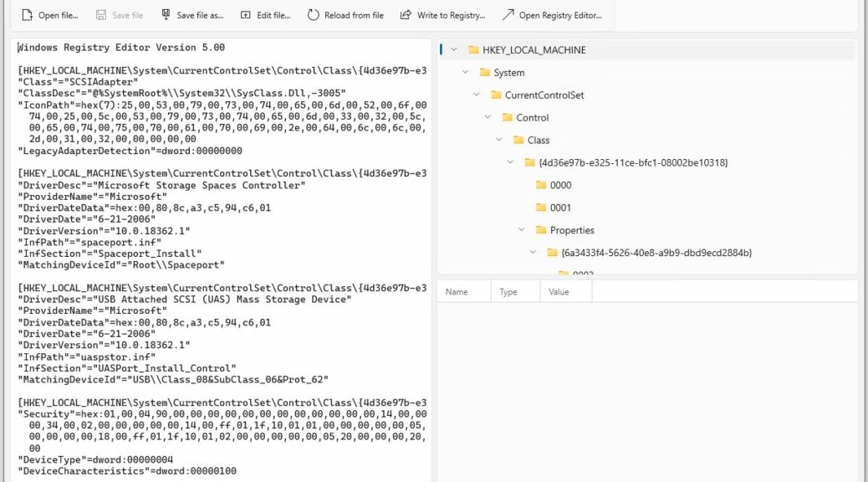Collapse the System tree node

(x=465, y=73)
